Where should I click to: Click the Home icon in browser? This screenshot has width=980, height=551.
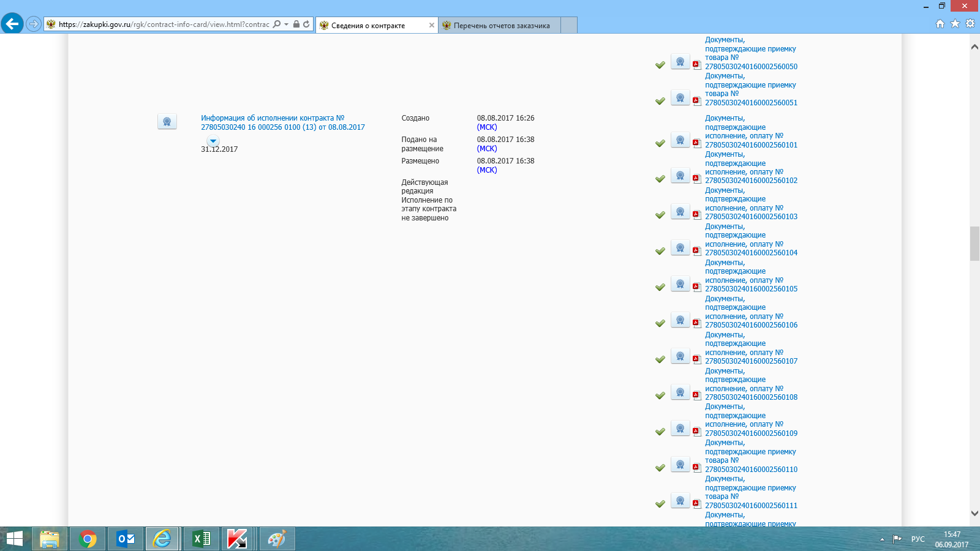[940, 24]
